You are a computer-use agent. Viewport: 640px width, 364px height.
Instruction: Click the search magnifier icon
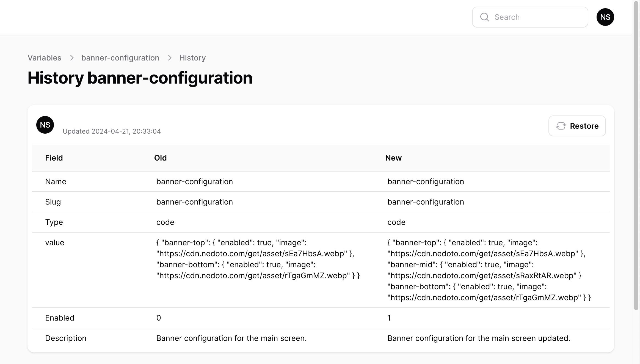tap(484, 17)
